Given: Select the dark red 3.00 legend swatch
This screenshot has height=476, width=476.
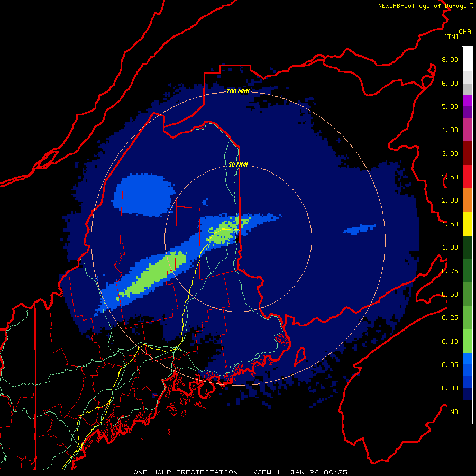Looking at the screenshot, I should (467, 153).
